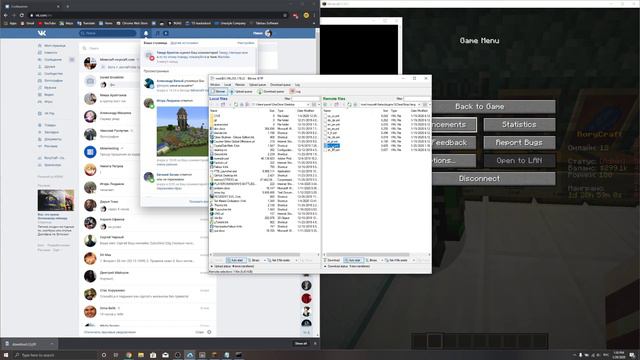The width and height of the screenshot is (640, 360).
Task: Open File Explorer from the taskbar
Action: pyautogui.click(x=141, y=355)
